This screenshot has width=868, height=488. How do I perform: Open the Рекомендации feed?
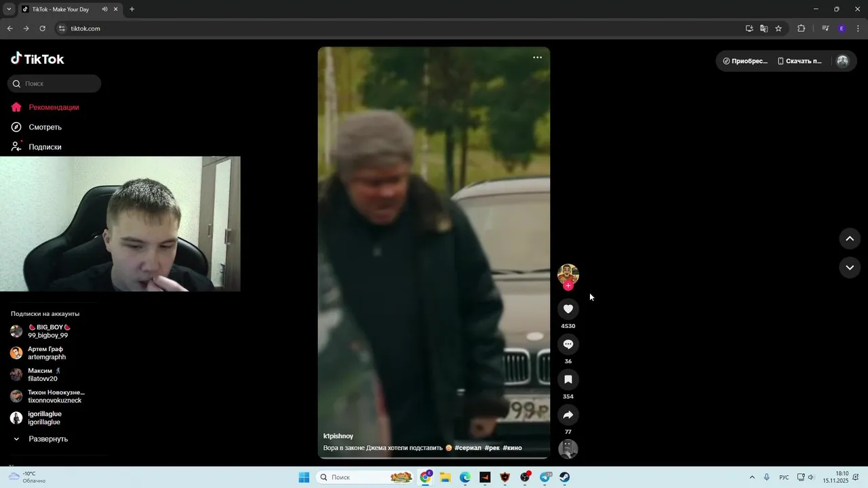click(45, 107)
